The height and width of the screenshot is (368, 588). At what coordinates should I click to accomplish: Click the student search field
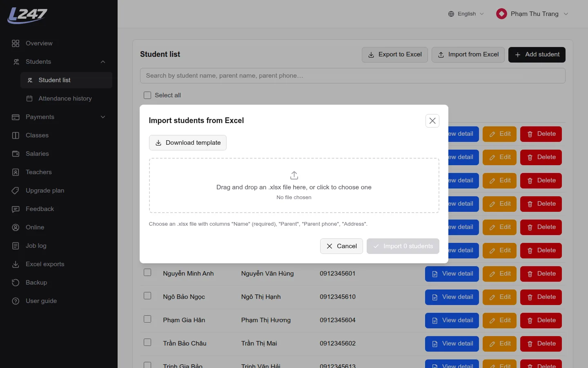pyautogui.click(x=353, y=76)
